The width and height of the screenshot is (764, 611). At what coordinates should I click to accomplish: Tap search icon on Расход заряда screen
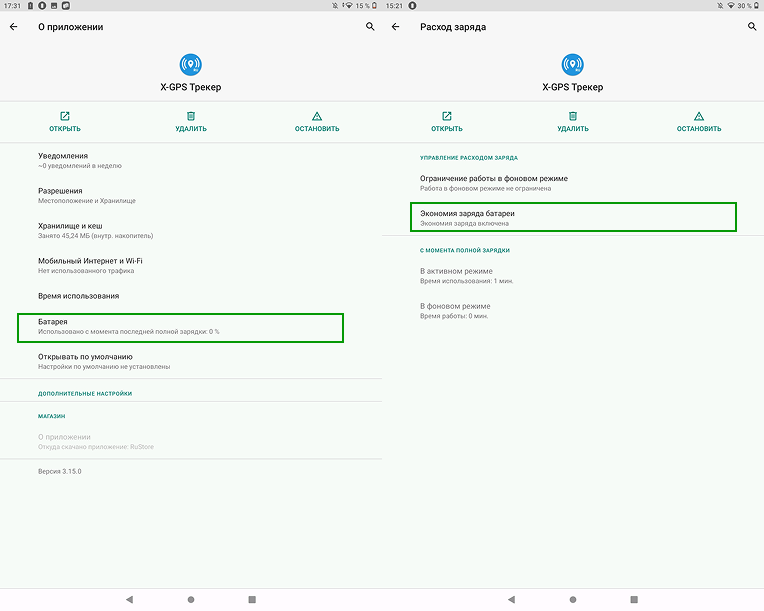[x=752, y=27]
